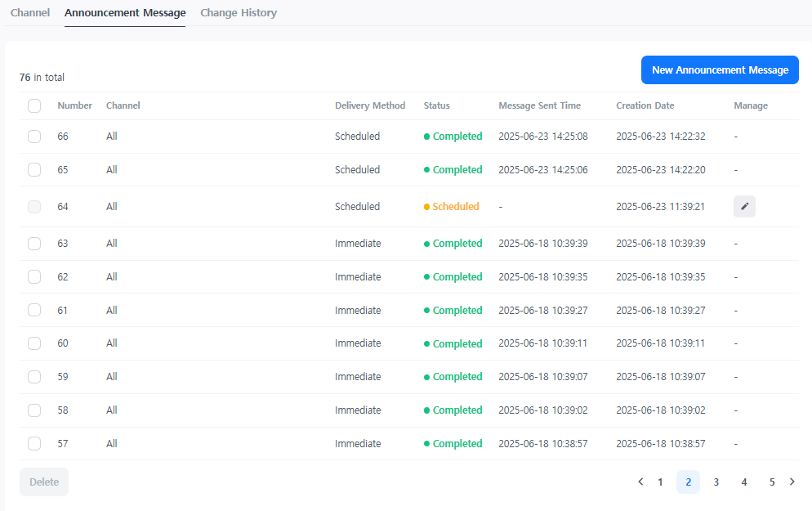Select the Announcement Message tab
812x511 pixels.
pos(125,13)
